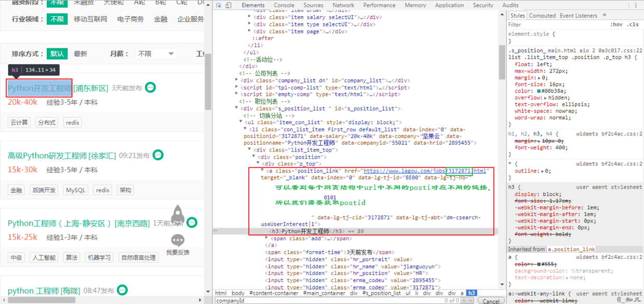Expand the div id="company_list" node
Image resolution: width=644 pixels, height=304 pixels.
[x=237, y=80]
